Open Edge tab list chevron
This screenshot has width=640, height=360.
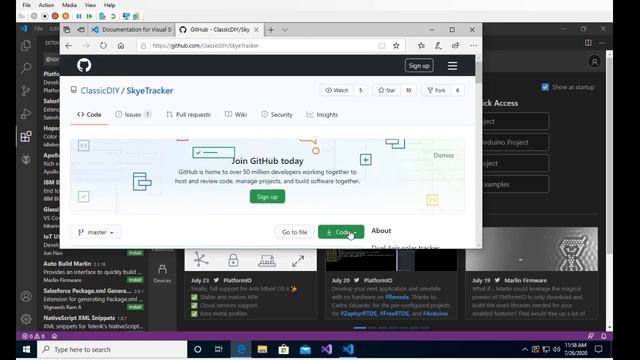(285, 30)
